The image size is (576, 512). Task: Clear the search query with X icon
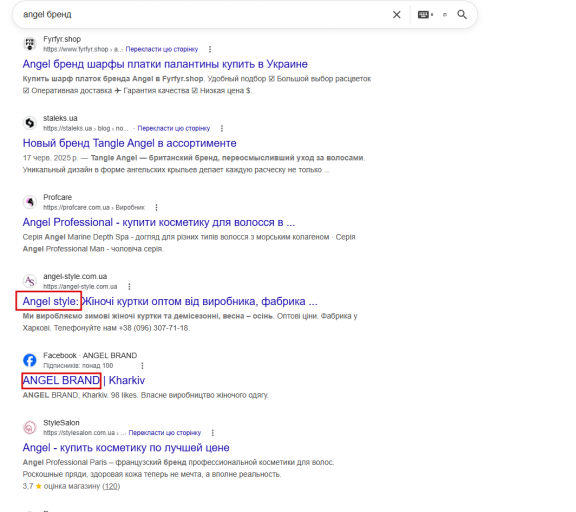[397, 15]
